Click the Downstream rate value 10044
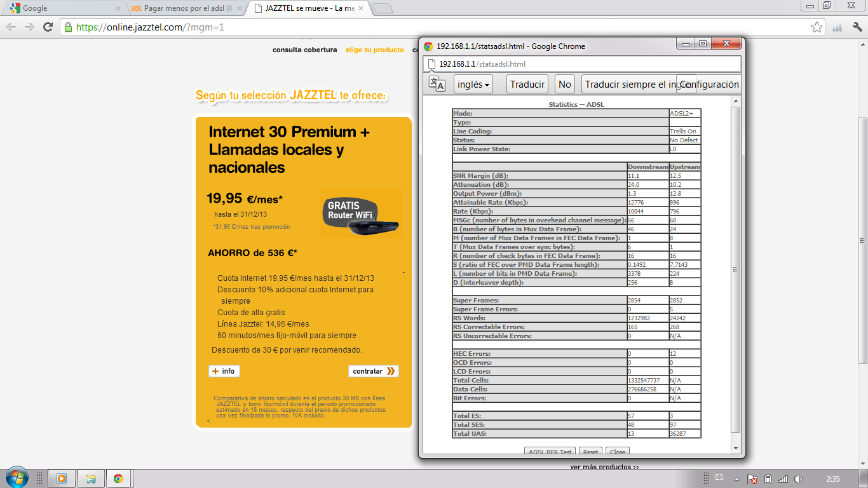Screen dimensions: 868x488 click(637, 211)
